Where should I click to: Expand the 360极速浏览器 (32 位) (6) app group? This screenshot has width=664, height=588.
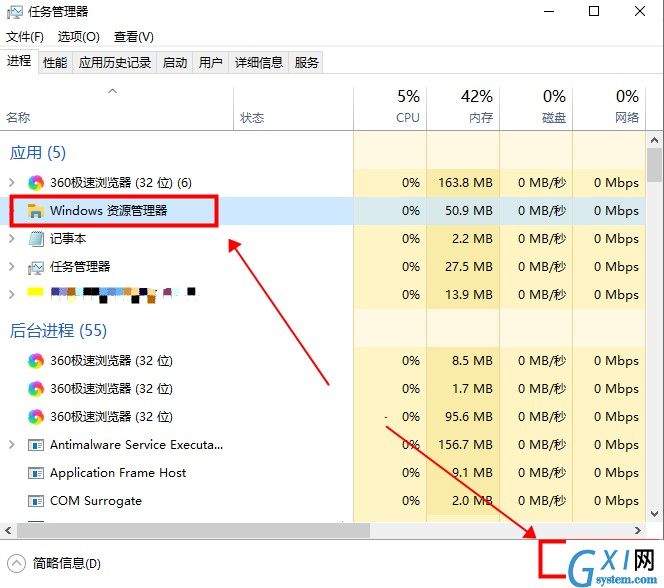[x=12, y=182]
